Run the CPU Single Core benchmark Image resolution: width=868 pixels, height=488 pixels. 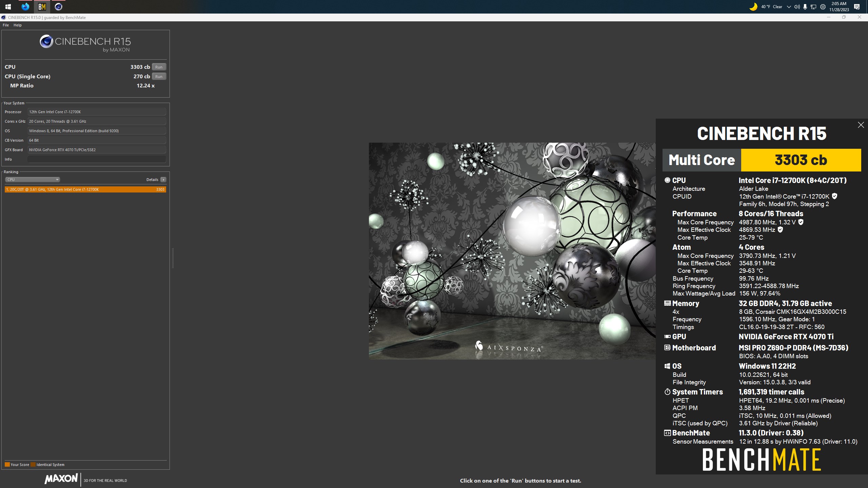pyautogui.click(x=159, y=76)
